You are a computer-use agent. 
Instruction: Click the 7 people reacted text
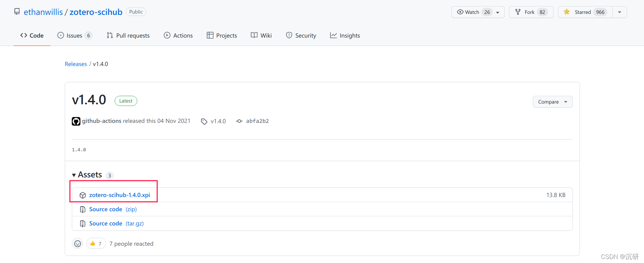coord(131,244)
